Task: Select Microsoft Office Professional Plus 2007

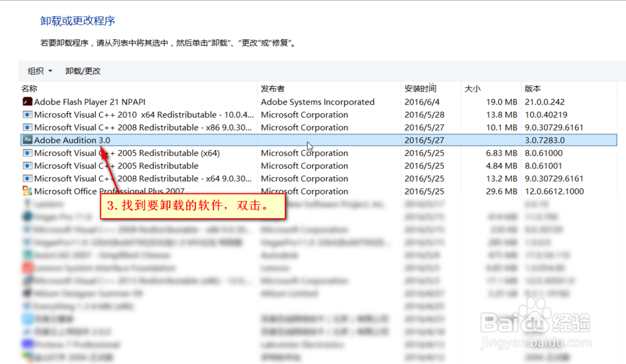Action: click(110, 191)
